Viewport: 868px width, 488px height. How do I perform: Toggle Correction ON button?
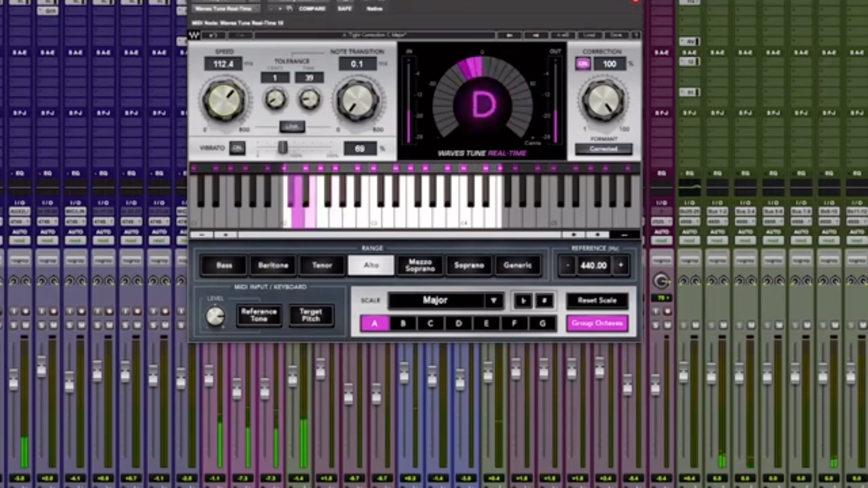[x=582, y=64]
